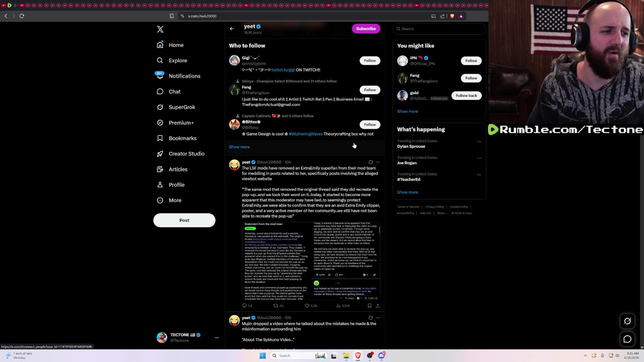The width and height of the screenshot is (644, 362).
Task: Open Brave browser from the taskbar
Action: point(358,356)
